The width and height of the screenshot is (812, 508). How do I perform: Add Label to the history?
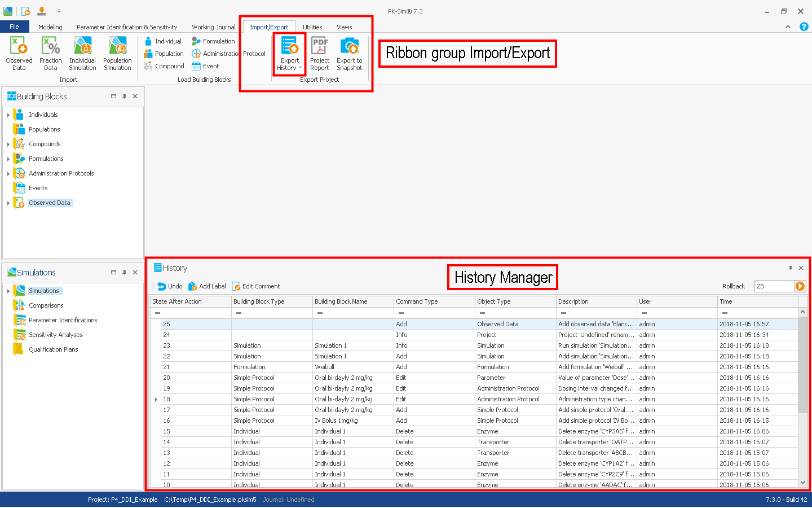point(207,286)
